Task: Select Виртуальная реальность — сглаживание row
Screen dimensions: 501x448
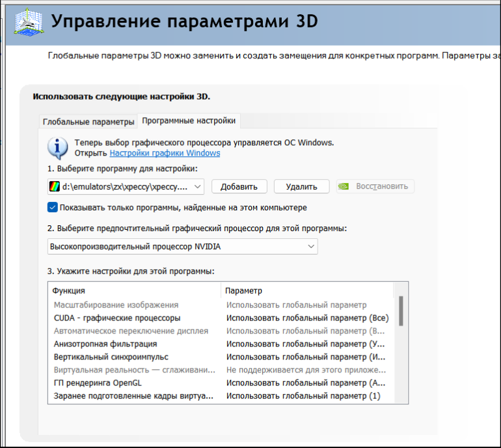Action: (x=221, y=370)
